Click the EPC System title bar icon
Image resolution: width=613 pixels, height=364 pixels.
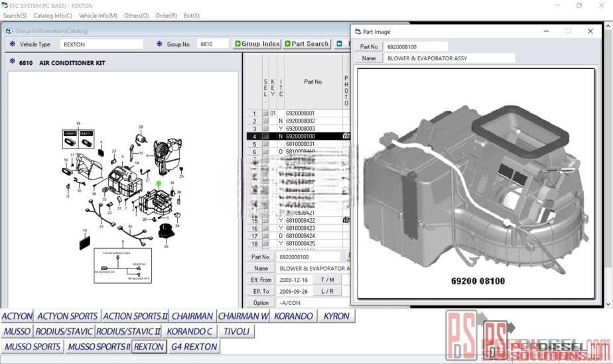[x=4, y=5]
